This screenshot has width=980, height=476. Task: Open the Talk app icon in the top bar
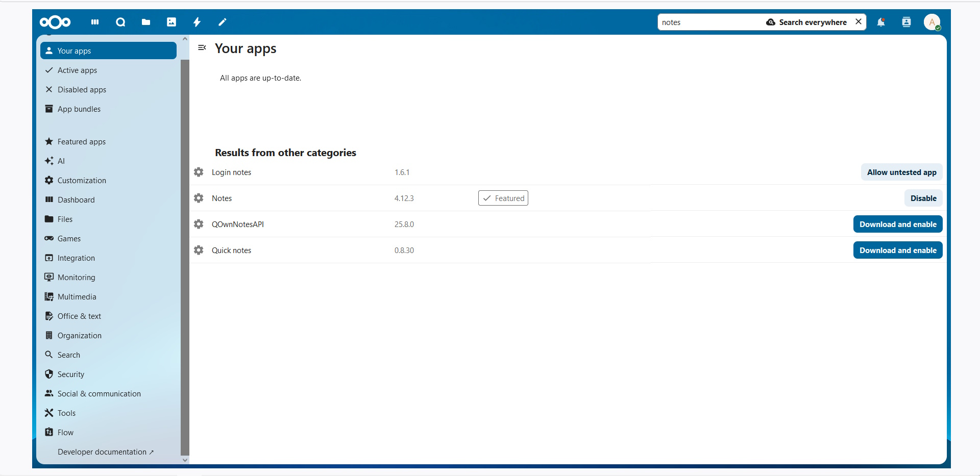[120, 22]
